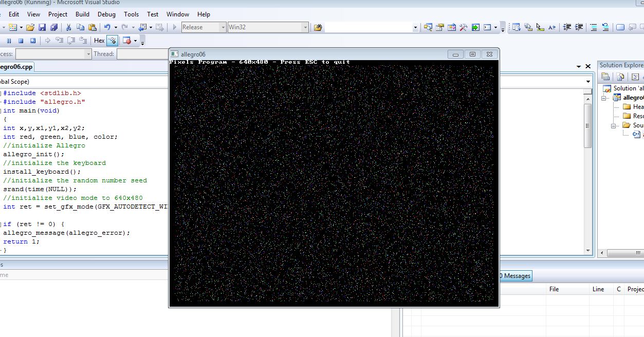Open the Win32 platform dropdown

click(x=305, y=27)
